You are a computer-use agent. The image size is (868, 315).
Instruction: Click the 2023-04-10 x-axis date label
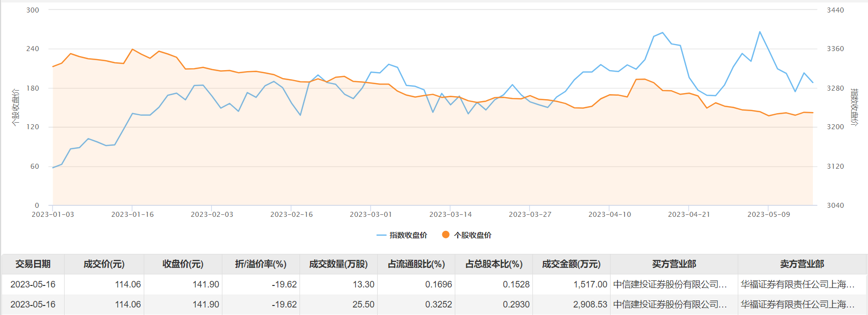click(x=610, y=214)
